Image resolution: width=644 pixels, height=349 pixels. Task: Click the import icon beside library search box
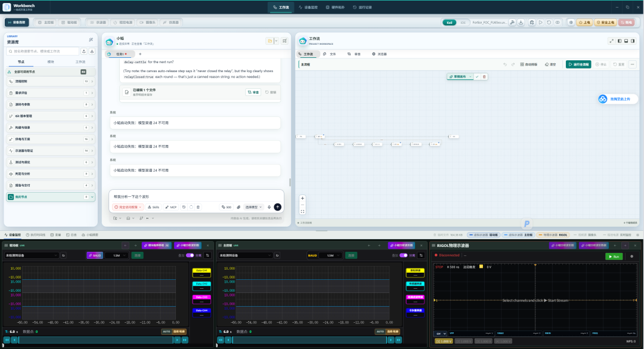pyautogui.click(x=84, y=51)
